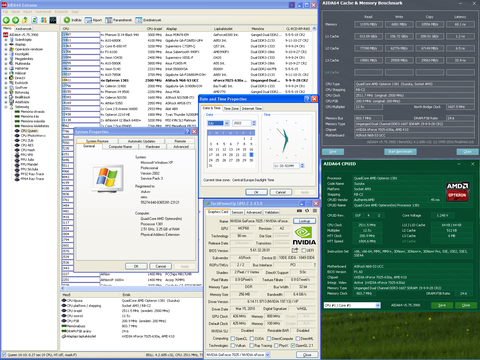Open Eszközök menu in AIDA64
Image resolution: width=480 pixels, height=360 pixels.
[x=61, y=12]
